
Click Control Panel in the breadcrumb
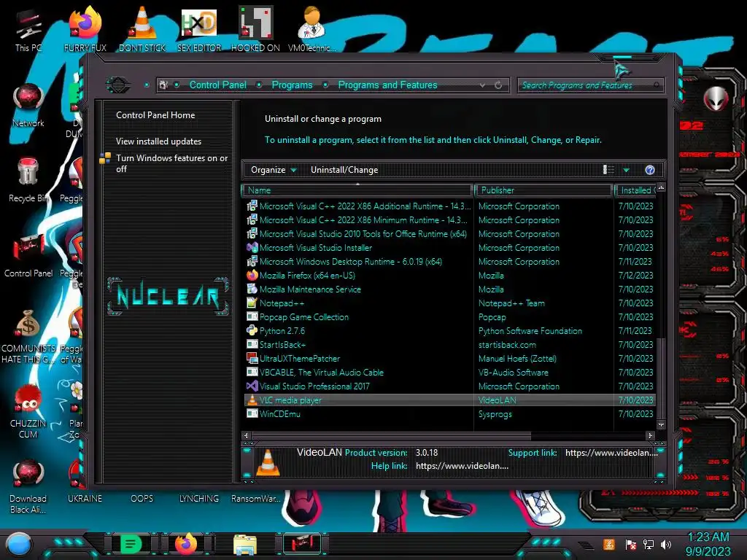(x=217, y=85)
